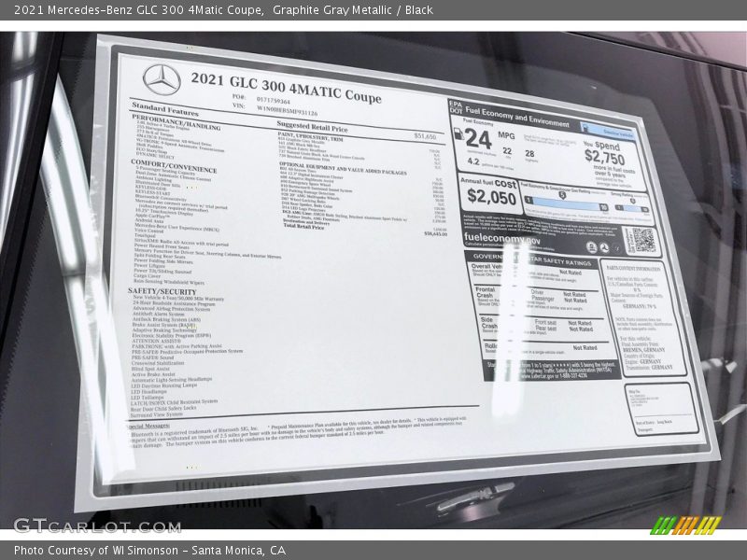The width and height of the screenshot is (747, 560).
Task: Select the "2021 GLC 300 4MATIC Coupe" sticker heading
Action: click(x=287, y=87)
